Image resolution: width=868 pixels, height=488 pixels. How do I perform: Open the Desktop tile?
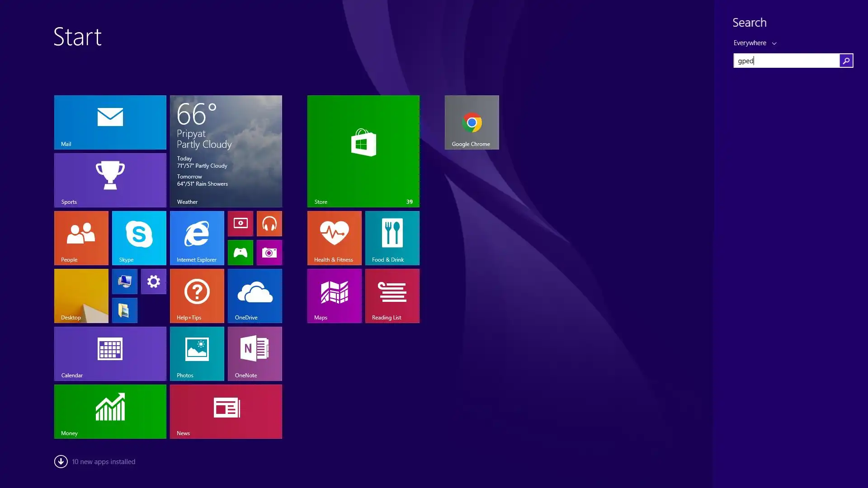[81, 296]
